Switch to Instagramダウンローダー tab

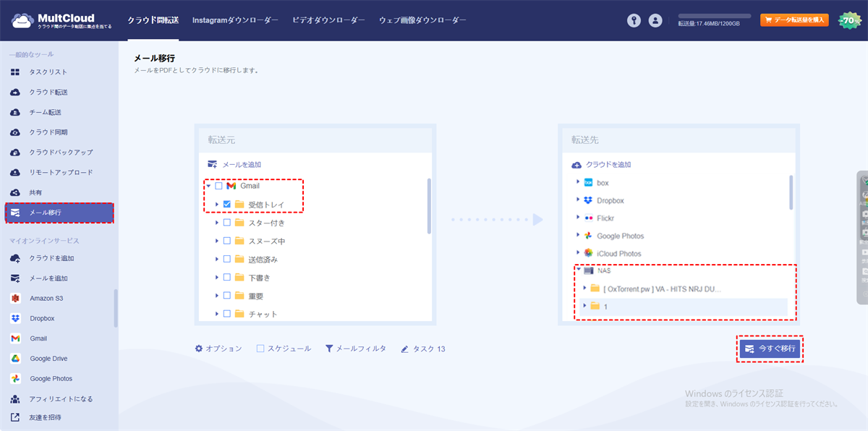235,21
